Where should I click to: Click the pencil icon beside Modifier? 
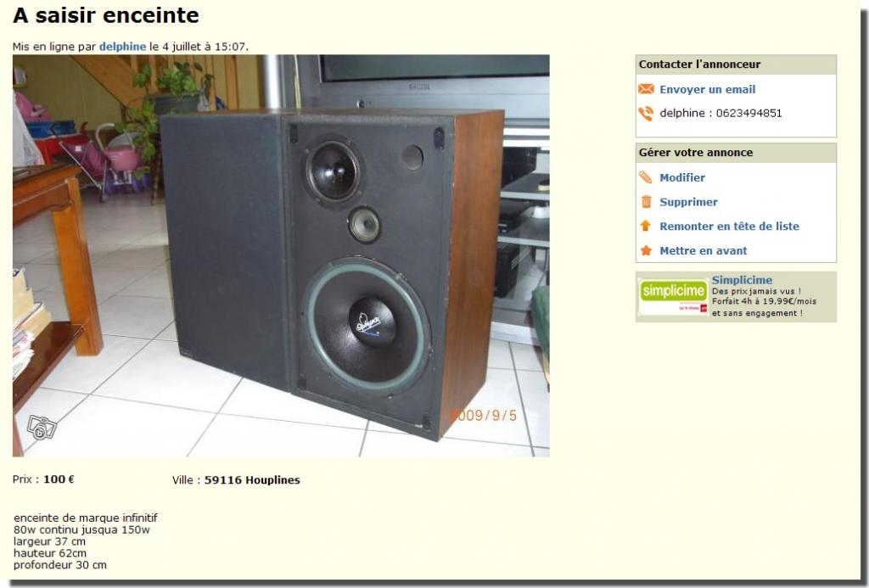pyautogui.click(x=646, y=177)
